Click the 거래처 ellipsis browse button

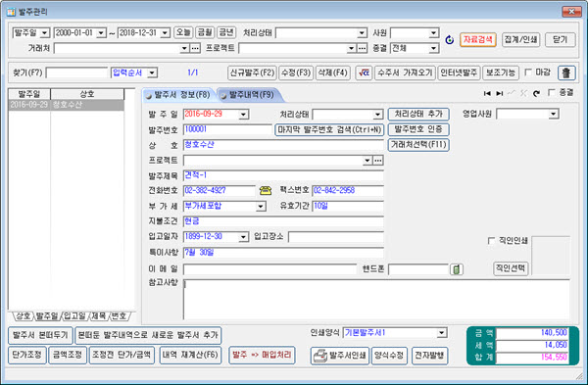click(x=195, y=48)
